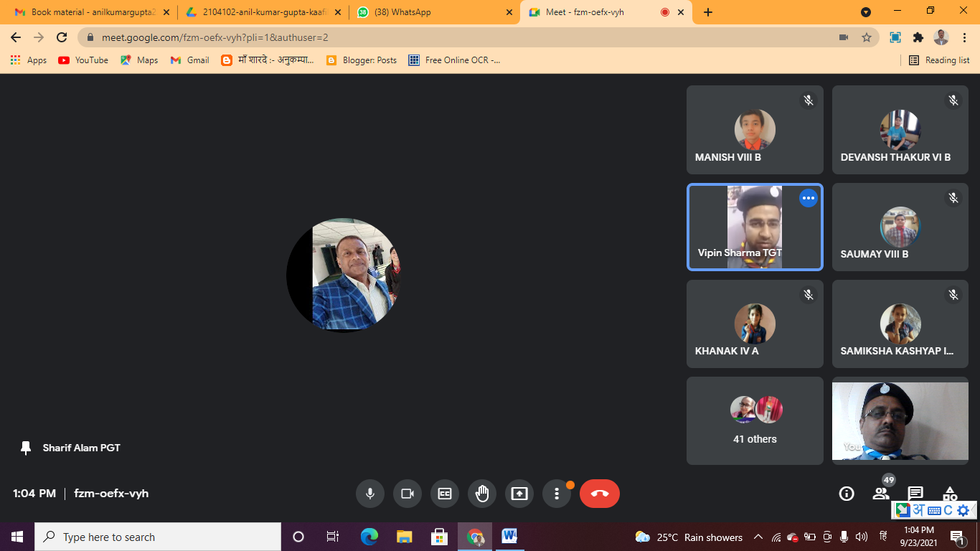Viewport: 980px width, 551px height.
Task: Open Free Online OCR bookmark
Action: click(x=455, y=60)
